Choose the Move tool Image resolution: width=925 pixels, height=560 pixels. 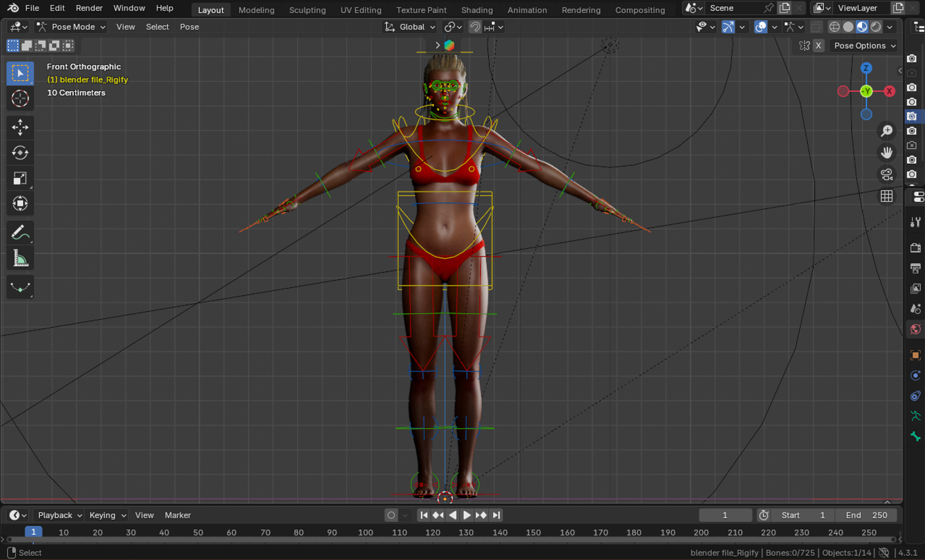tap(20, 127)
